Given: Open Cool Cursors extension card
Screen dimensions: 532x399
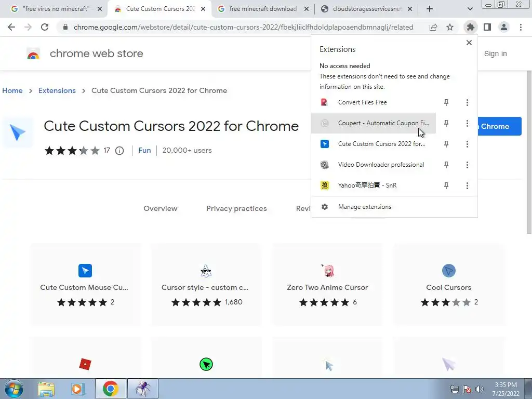Looking at the screenshot, I should tap(448, 284).
